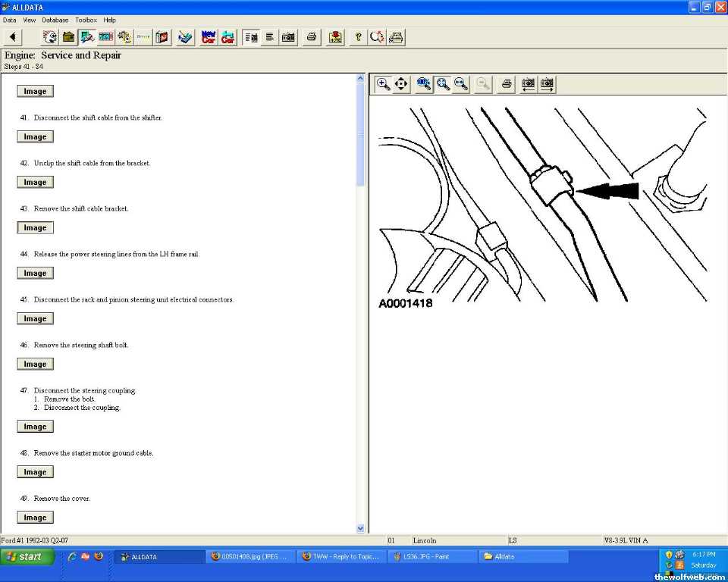The image size is (728, 582).
Task: Click the New Car toolbar icon
Action: (208, 37)
